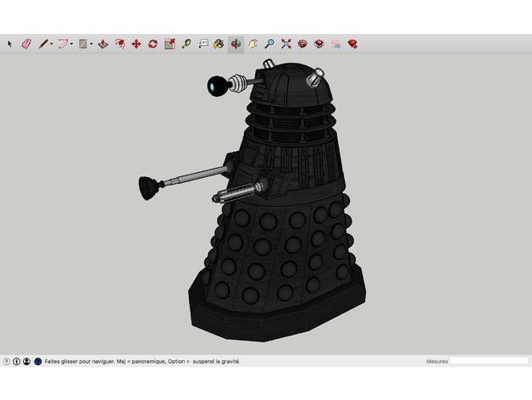Screen dimensions: 532x400
Task: Activate the Paint Bucket tool
Action: pyautogui.click(x=219, y=44)
